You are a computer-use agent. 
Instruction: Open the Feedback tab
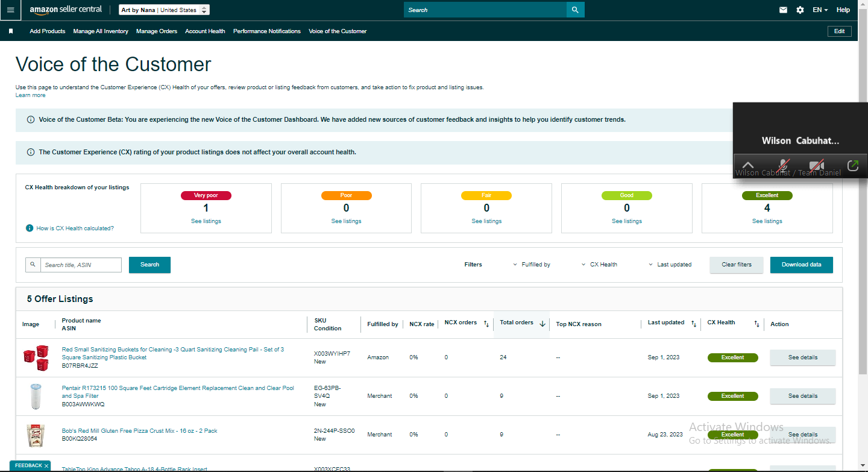point(28,466)
